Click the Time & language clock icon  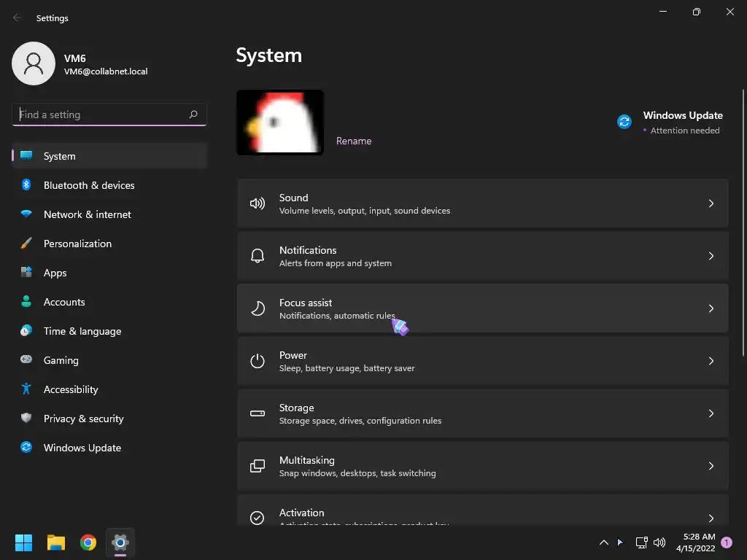tap(26, 330)
